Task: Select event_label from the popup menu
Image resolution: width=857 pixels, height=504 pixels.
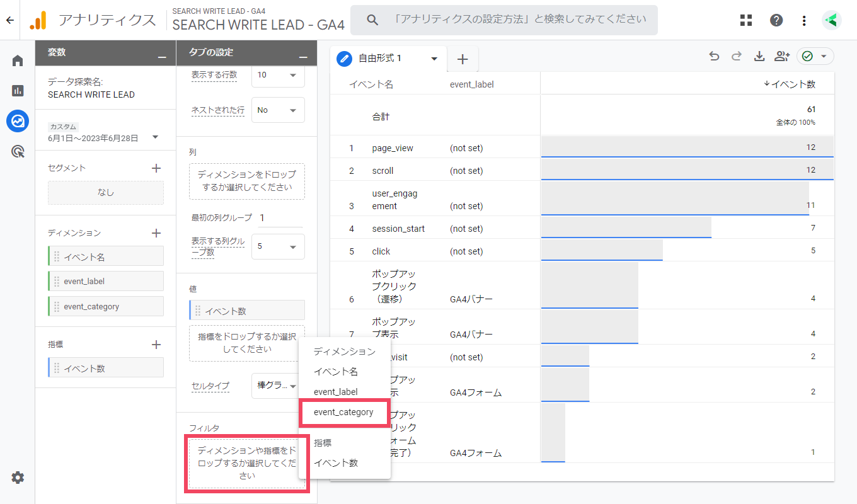Action: click(x=336, y=392)
